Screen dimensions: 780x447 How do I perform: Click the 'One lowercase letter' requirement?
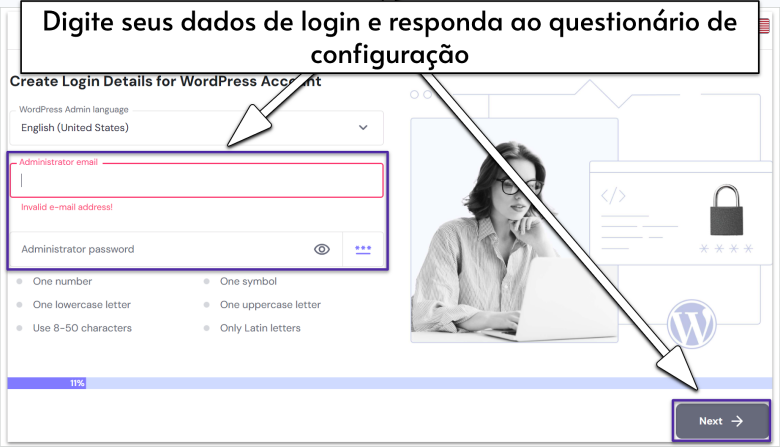pos(82,305)
